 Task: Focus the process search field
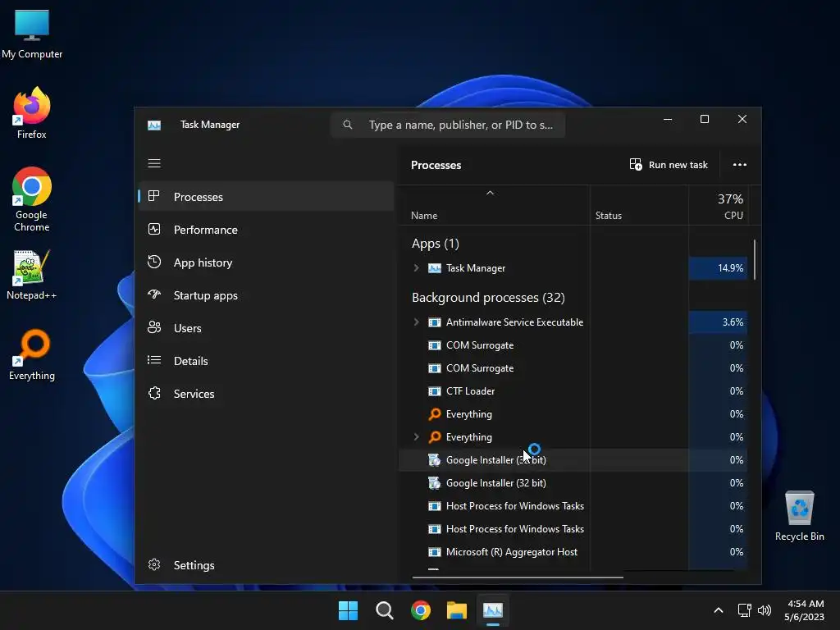click(x=448, y=125)
